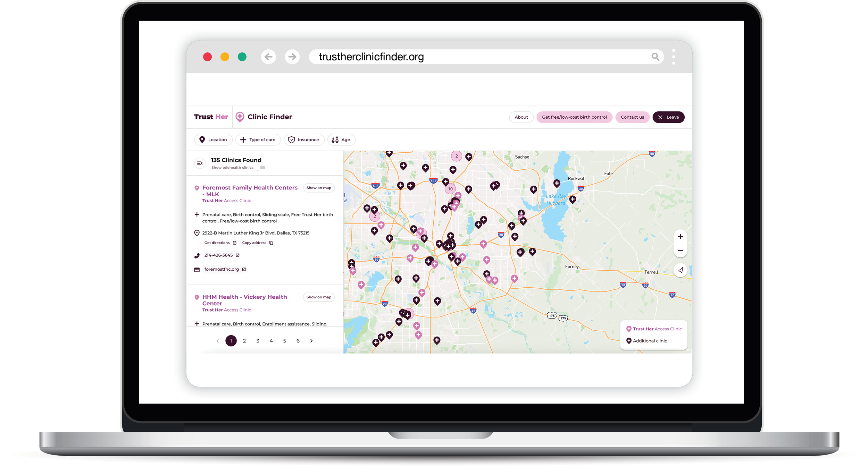The height and width of the screenshot is (466, 868).
Task: Open the About page
Action: pos(521,117)
